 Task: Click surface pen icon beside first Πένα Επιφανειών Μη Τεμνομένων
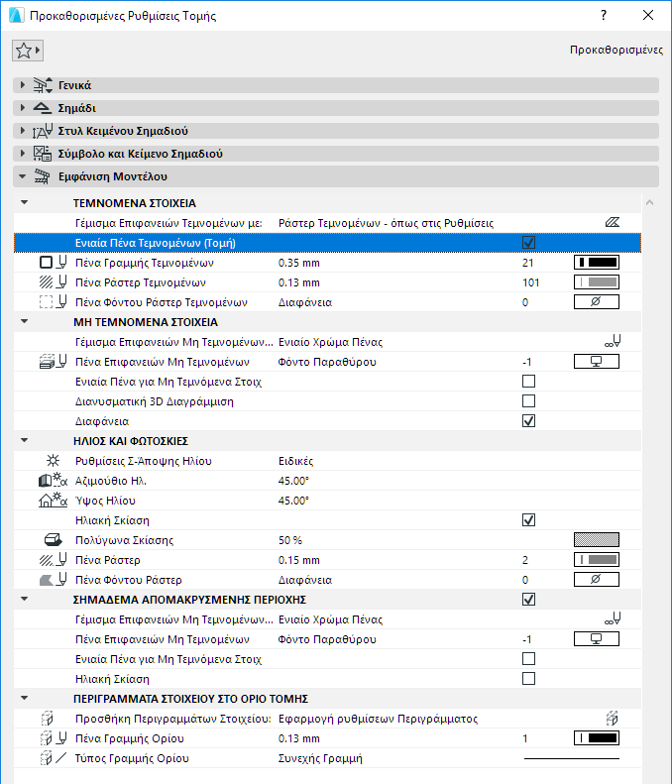click(x=53, y=362)
